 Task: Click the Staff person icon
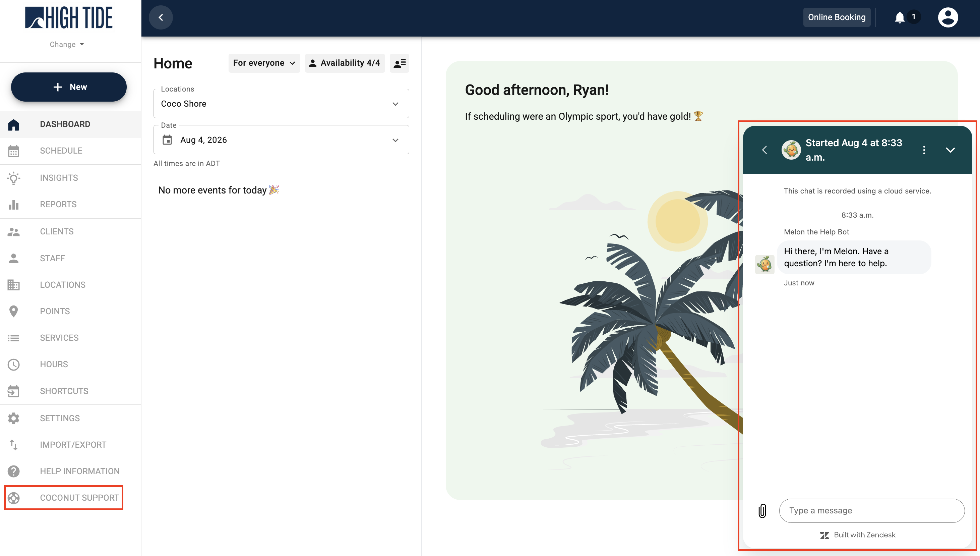[14, 258]
